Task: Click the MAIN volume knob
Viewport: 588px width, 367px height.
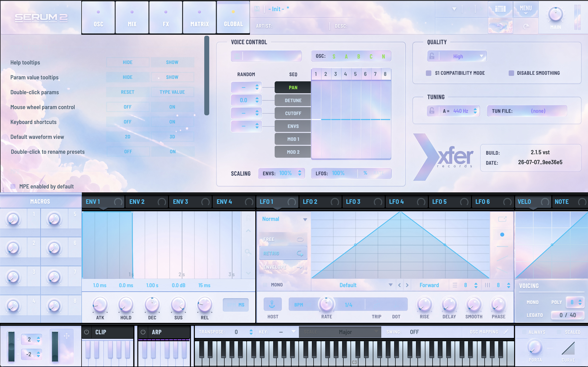Action: pos(556,14)
